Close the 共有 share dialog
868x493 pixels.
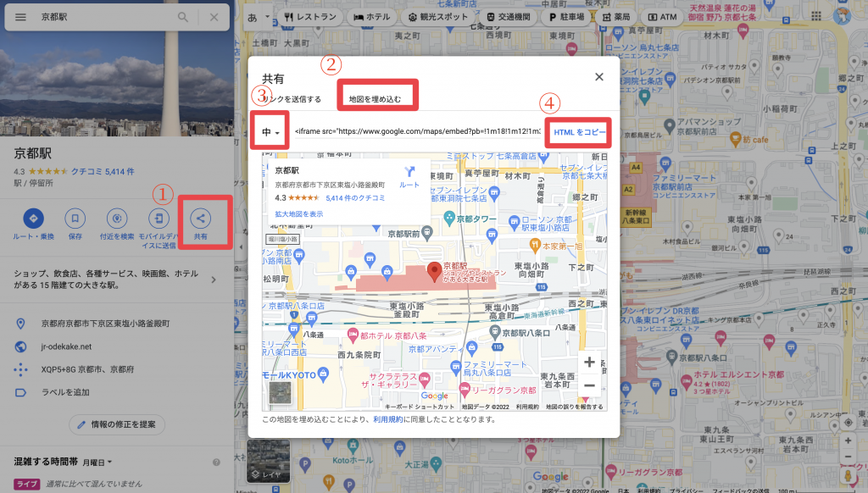point(599,77)
